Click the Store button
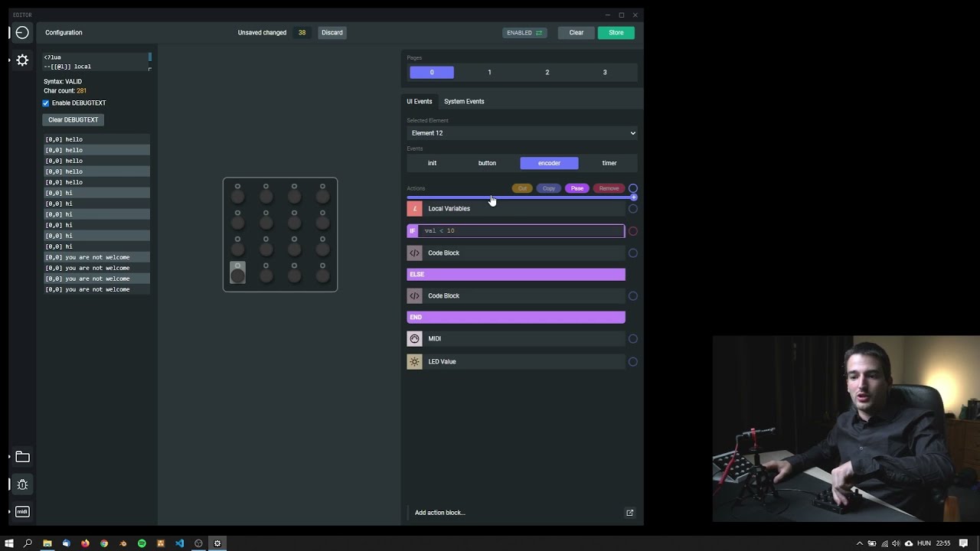 [x=616, y=33]
